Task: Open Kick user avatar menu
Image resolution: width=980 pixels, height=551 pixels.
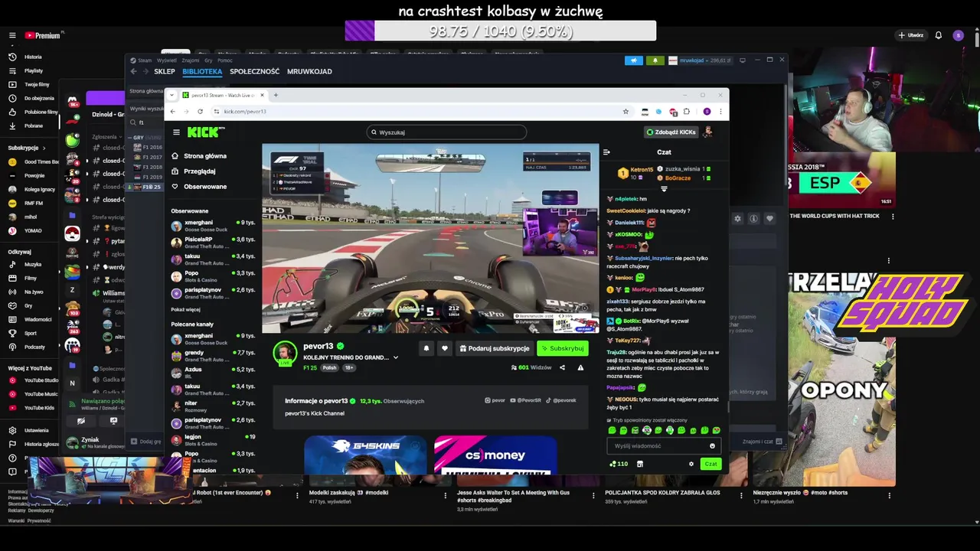Action: tap(708, 132)
